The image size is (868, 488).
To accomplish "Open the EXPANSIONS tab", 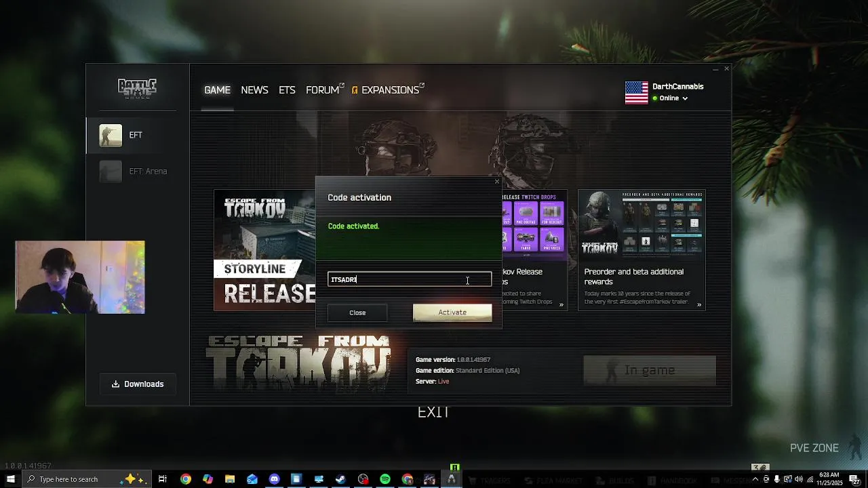I will click(388, 90).
